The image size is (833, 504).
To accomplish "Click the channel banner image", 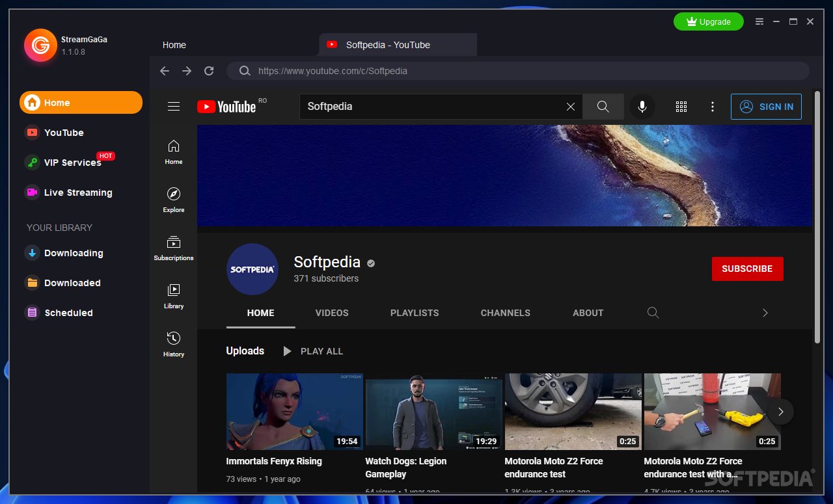I will (504, 176).
